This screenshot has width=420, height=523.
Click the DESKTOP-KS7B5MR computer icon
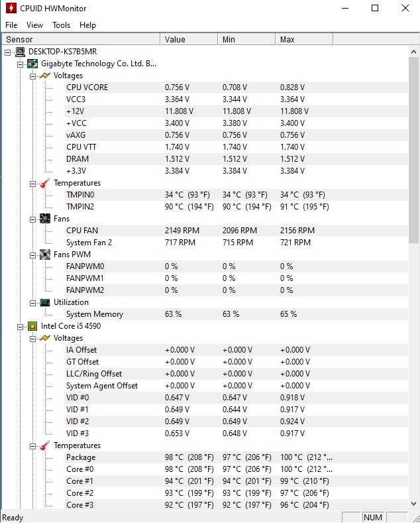[x=21, y=52]
